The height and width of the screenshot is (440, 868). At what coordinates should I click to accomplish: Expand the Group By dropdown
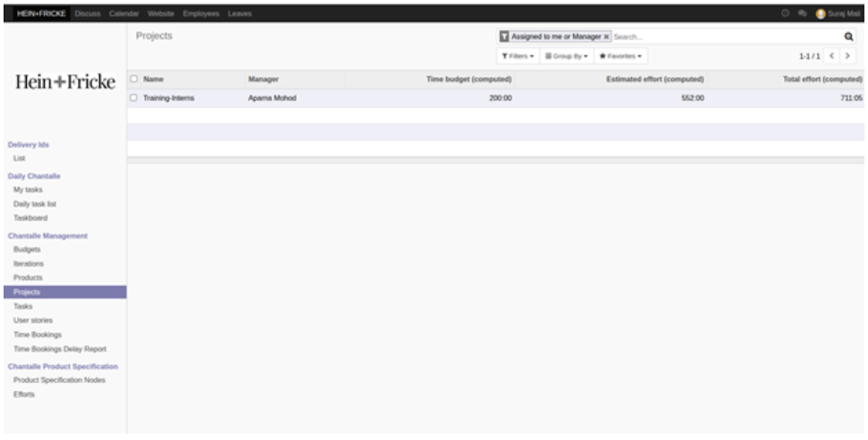click(566, 55)
